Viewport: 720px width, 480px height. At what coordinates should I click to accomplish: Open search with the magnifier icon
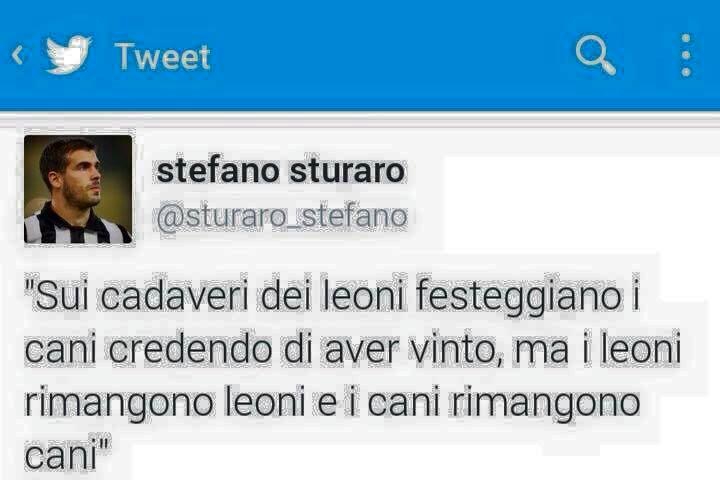point(596,54)
